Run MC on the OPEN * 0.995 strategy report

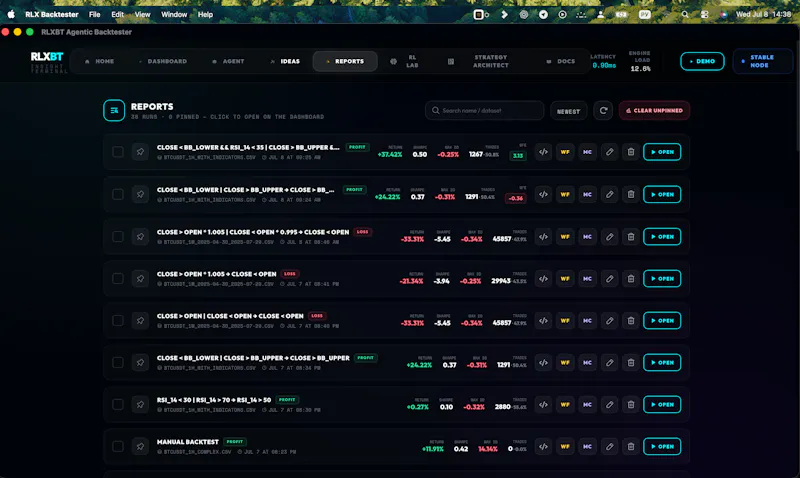(587, 237)
